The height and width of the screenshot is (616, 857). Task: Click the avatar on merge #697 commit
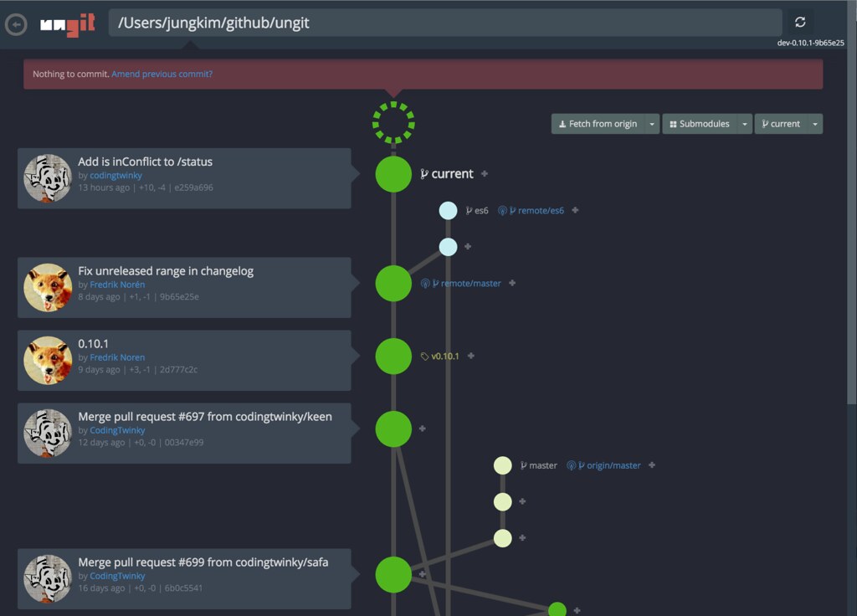coord(48,433)
